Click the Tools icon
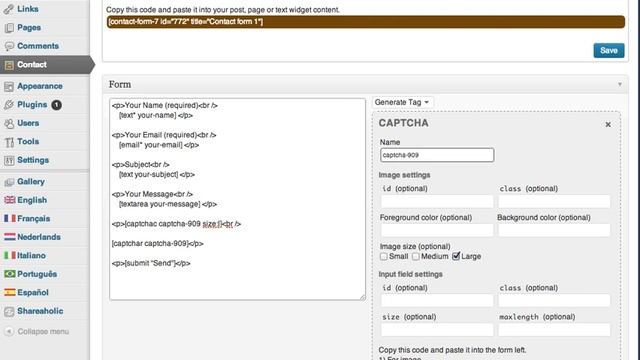 9,142
